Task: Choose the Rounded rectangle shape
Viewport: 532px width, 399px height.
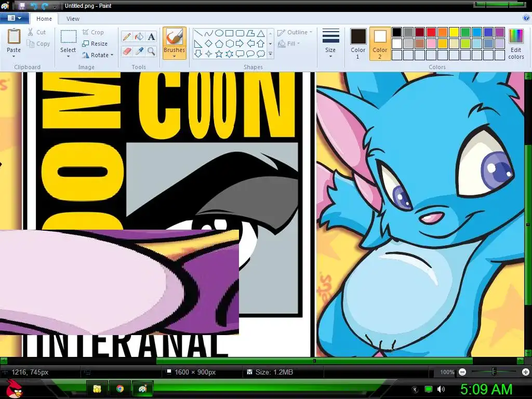Action: coord(240,33)
